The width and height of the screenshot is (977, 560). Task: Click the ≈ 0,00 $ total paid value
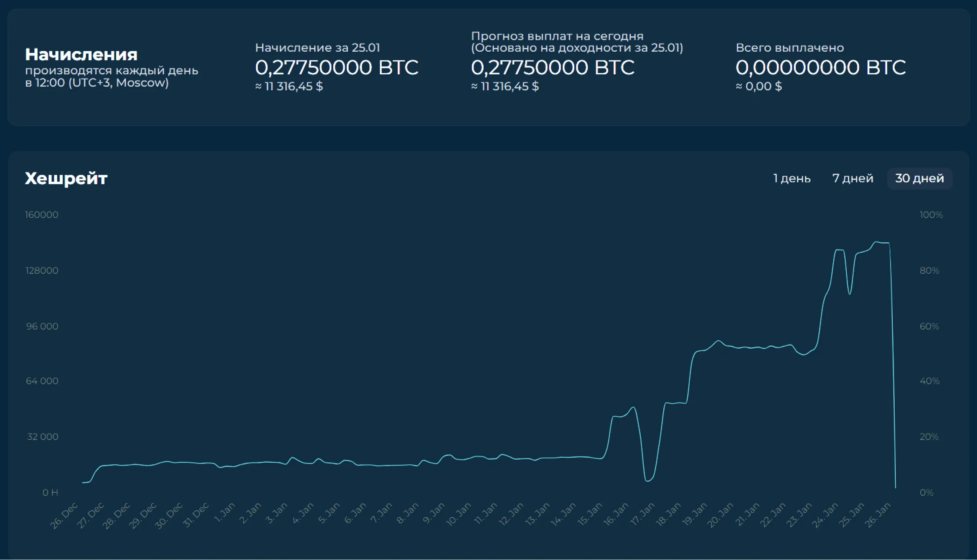click(x=759, y=86)
